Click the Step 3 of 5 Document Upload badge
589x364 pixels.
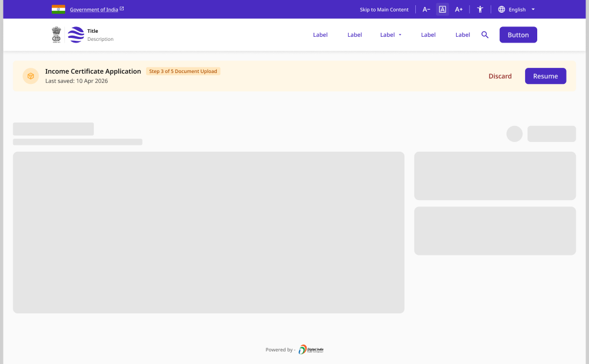pos(183,71)
